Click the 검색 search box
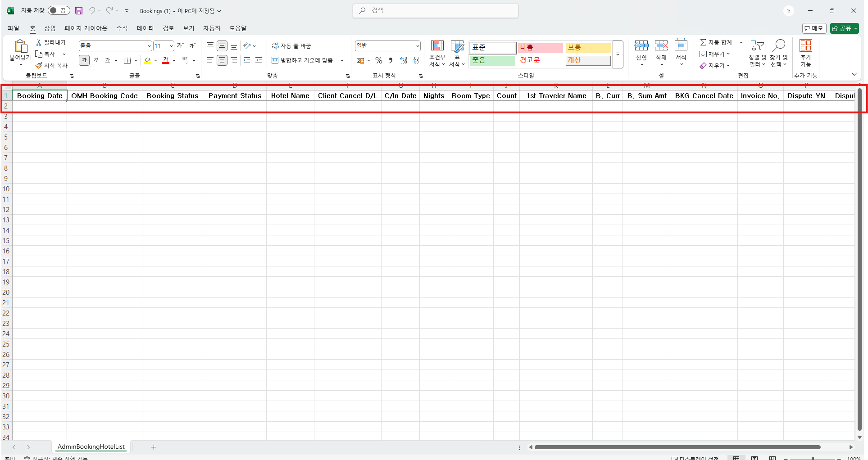The image size is (868, 460). 436,11
